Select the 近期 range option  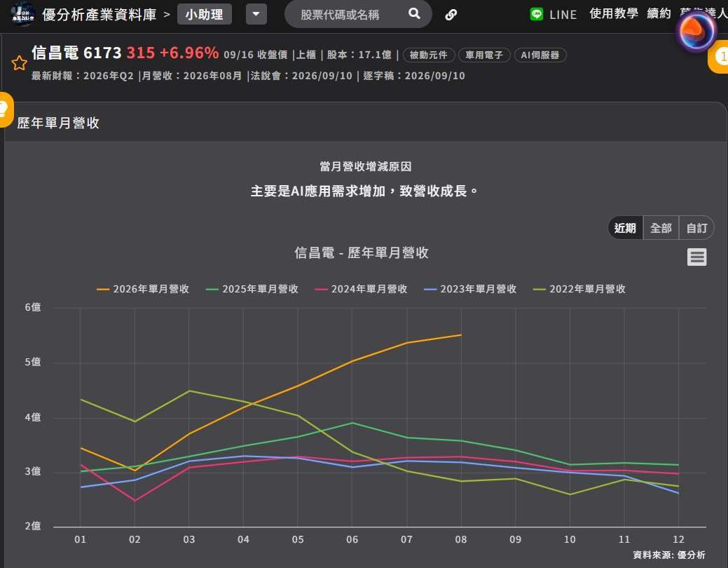coord(626,228)
